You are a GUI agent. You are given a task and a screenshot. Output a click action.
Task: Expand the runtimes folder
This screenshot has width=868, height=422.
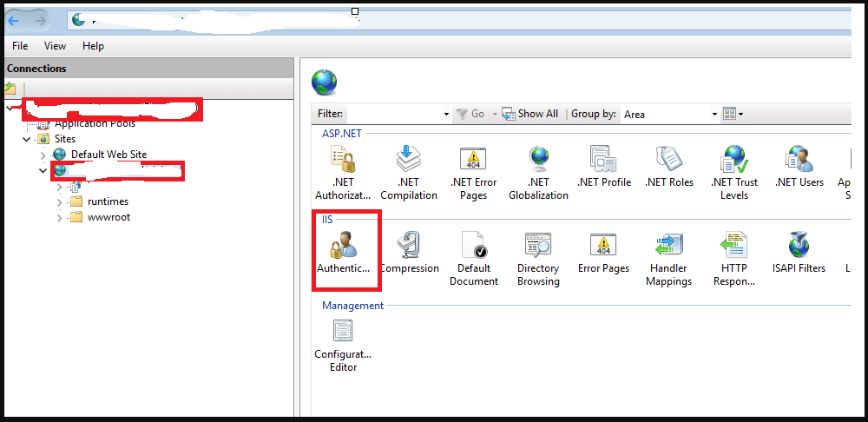(x=60, y=202)
